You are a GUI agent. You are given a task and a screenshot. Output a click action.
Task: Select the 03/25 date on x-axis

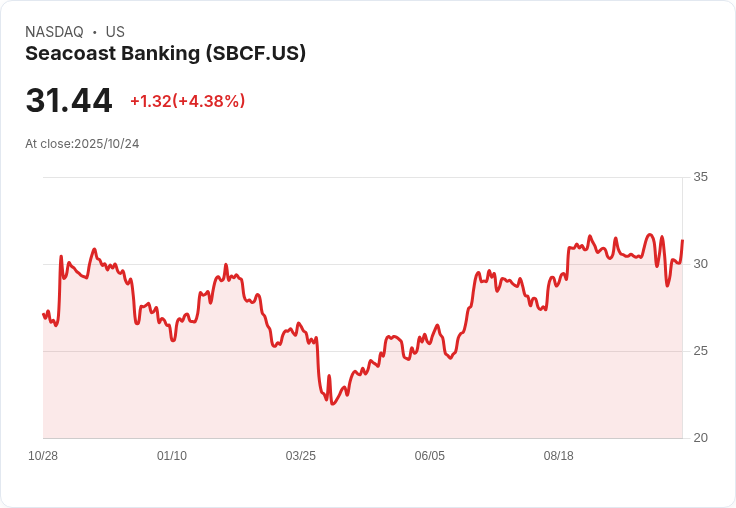click(300, 456)
